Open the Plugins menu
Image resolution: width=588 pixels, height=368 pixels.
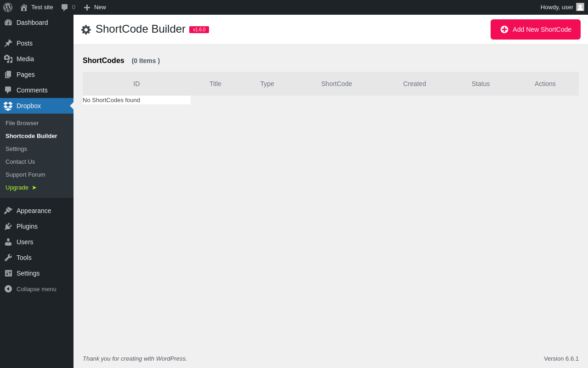37,226
